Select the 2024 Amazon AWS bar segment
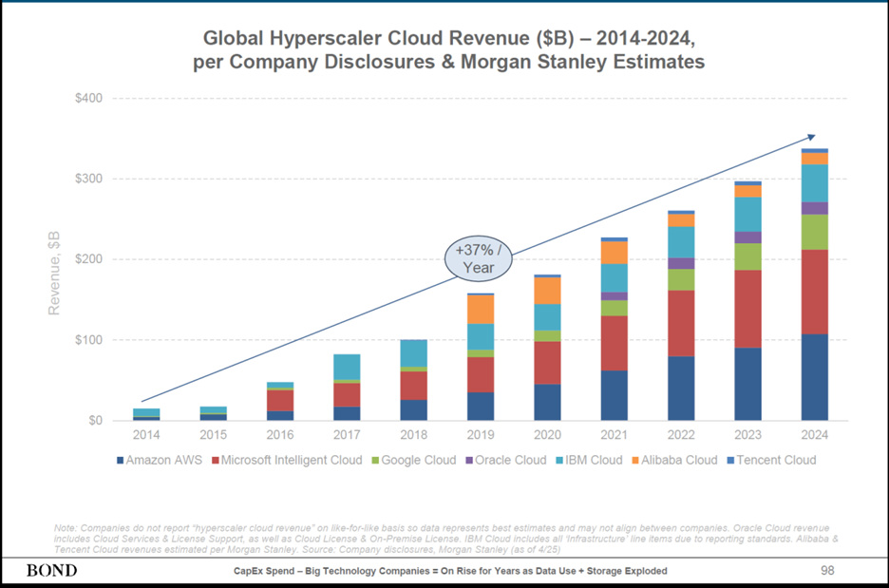 [x=814, y=377]
